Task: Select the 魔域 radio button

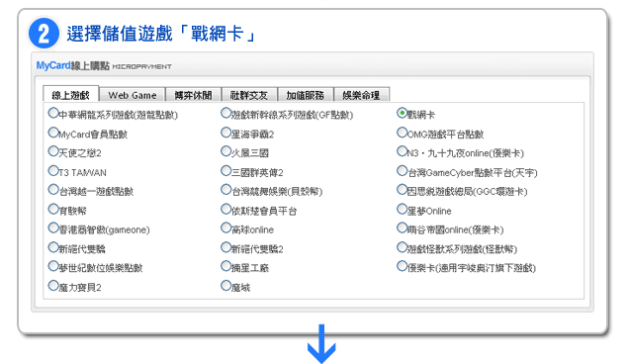Action: pos(225,286)
